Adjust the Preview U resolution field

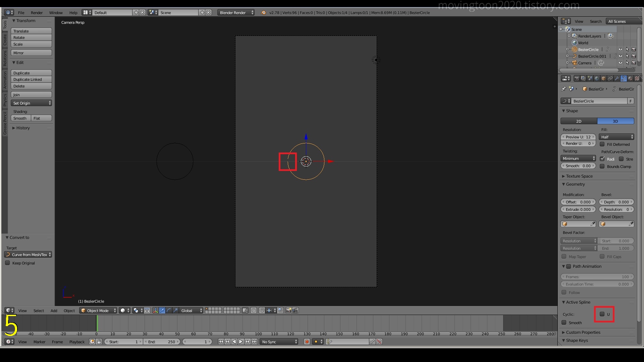(x=578, y=137)
